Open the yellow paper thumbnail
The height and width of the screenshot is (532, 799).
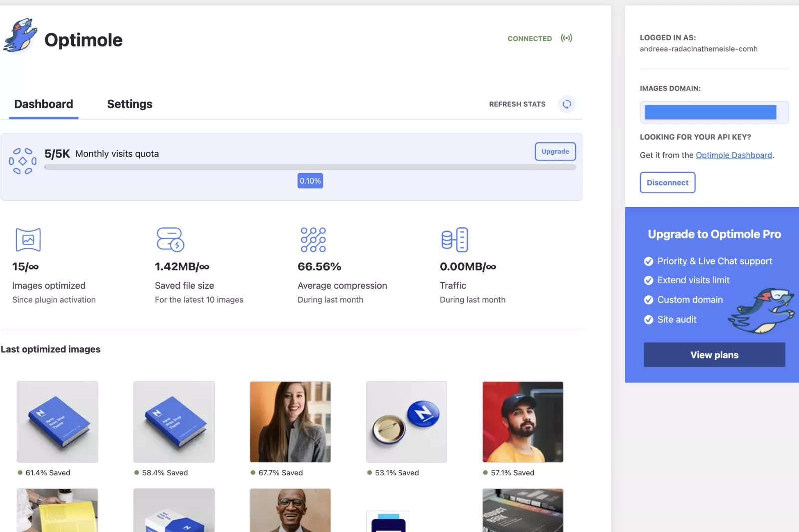tap(57, 510)
